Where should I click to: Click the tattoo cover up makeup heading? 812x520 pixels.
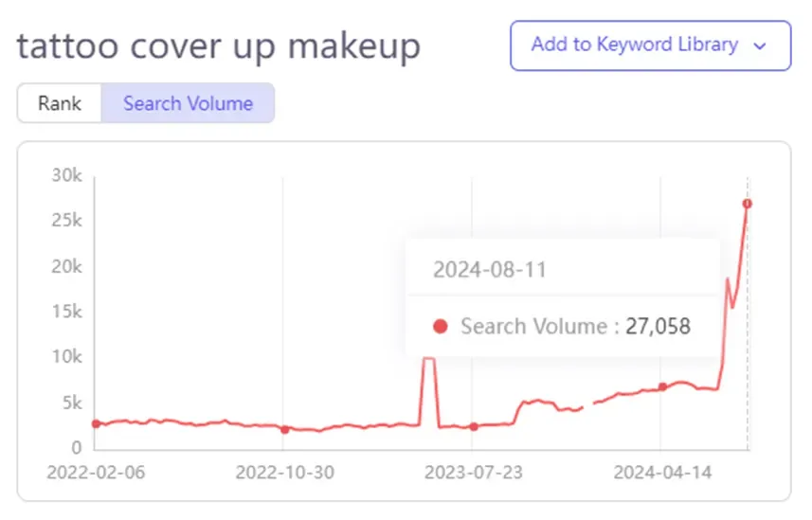pos(219,46)
